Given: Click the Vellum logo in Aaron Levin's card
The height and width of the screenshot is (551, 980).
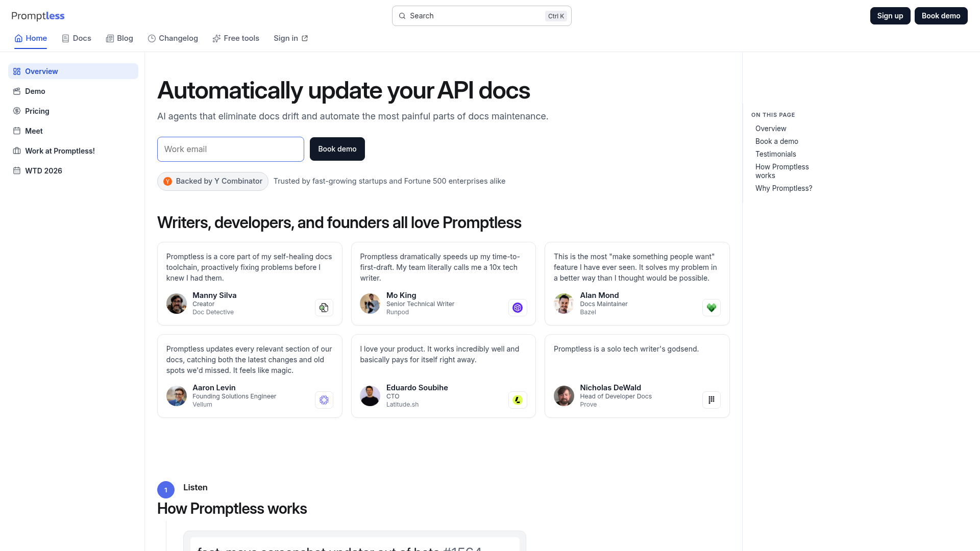Looking at the screenshot, I should [324, 400].
